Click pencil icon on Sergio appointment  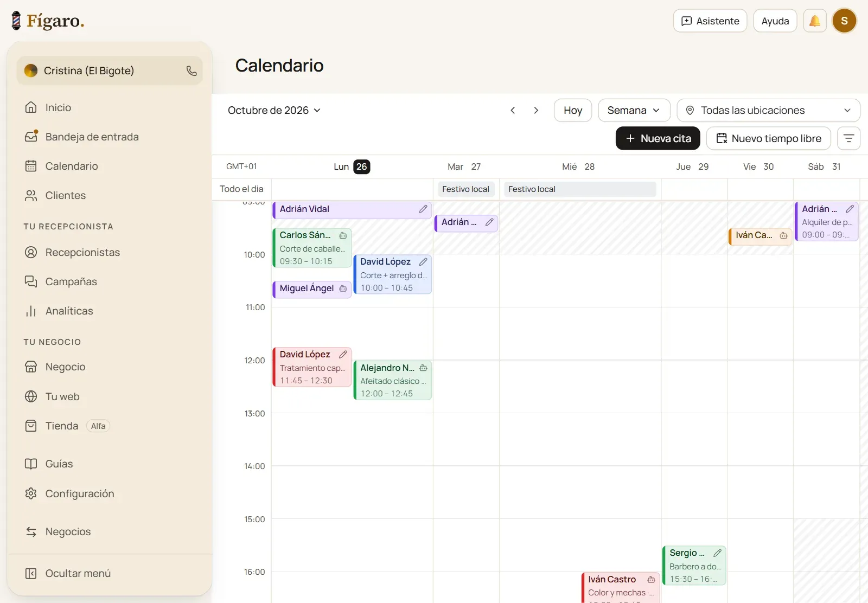pos(717,553)
